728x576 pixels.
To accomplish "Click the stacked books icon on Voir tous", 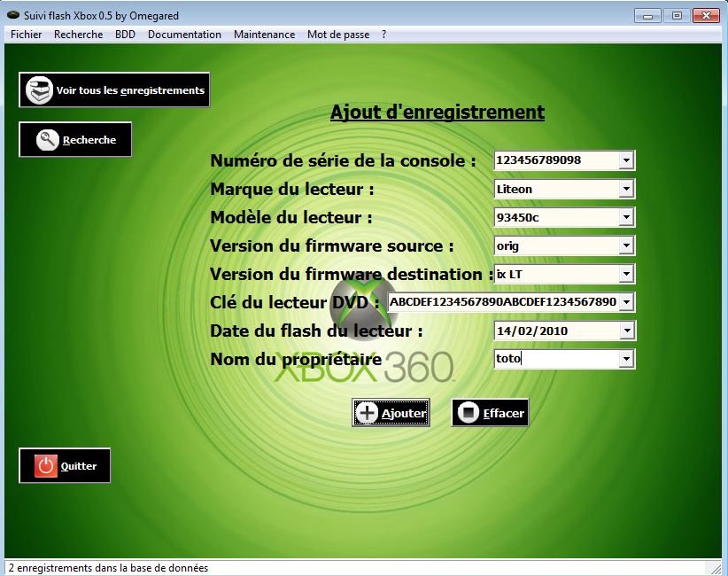I will pos(39,90).
